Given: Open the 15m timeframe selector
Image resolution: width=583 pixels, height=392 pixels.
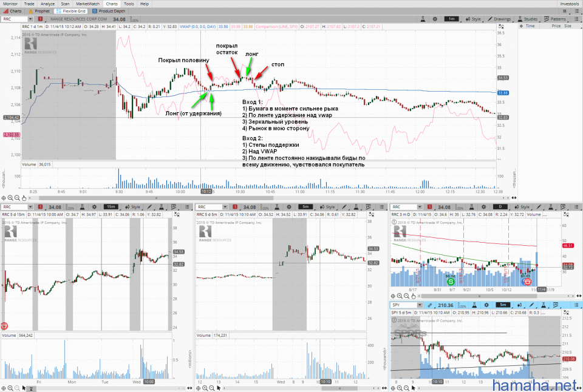Looking at the screenshot, I should pyautogui.click(x=111, y=207).
